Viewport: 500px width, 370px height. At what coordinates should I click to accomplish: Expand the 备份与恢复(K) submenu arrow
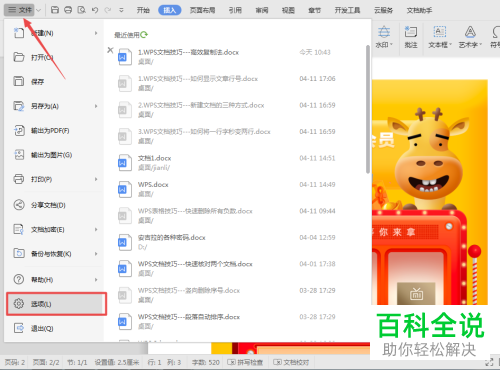(96, 254)
